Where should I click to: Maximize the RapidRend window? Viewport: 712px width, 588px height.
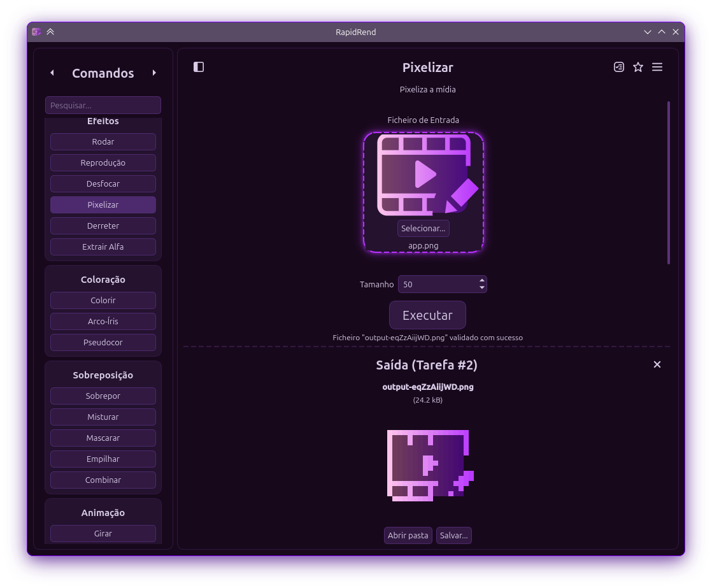tap(662, 32)
